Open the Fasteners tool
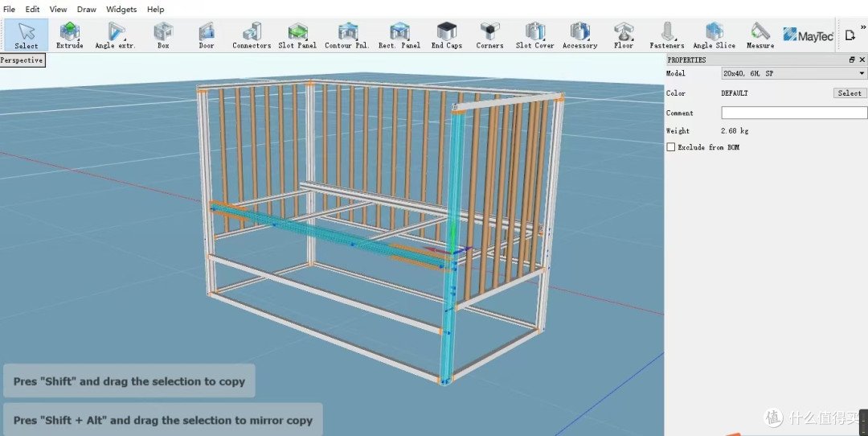This screenshot has height=436, width=868. tap(667, 35)
